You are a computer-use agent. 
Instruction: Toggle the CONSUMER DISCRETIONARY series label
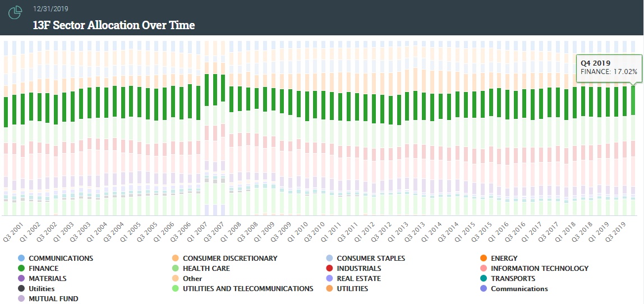229,259
